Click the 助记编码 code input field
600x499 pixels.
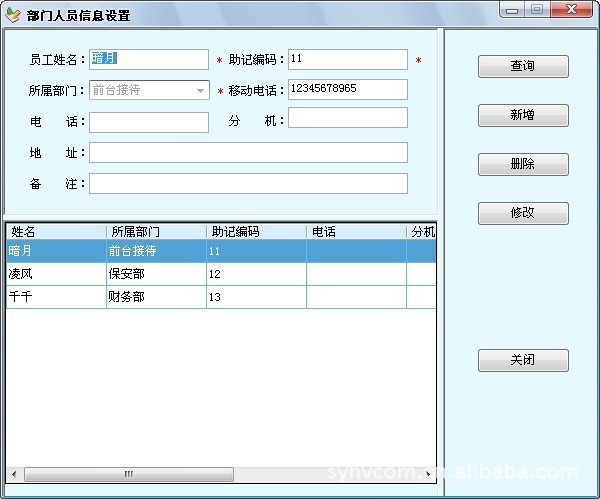pyautogui.click(x=347, y=60)
